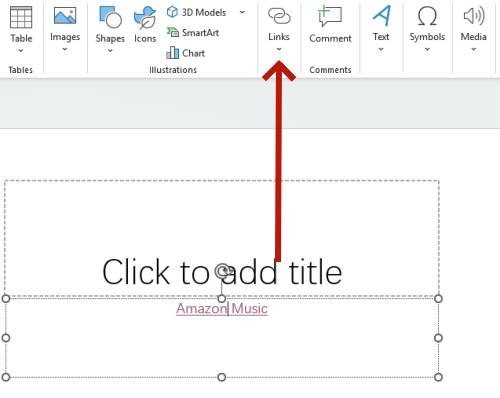Select the Shapes icon

coord(110,17)
